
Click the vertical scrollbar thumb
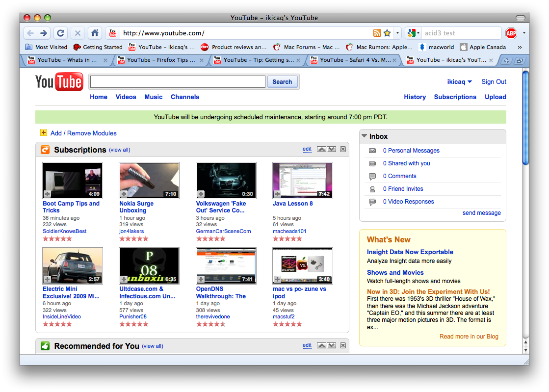pos(525,117)
